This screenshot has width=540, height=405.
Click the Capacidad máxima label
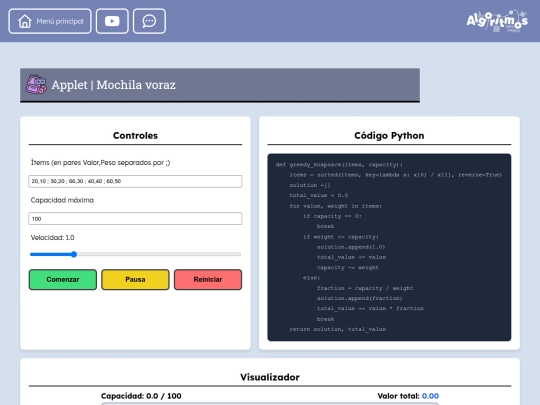62,200
